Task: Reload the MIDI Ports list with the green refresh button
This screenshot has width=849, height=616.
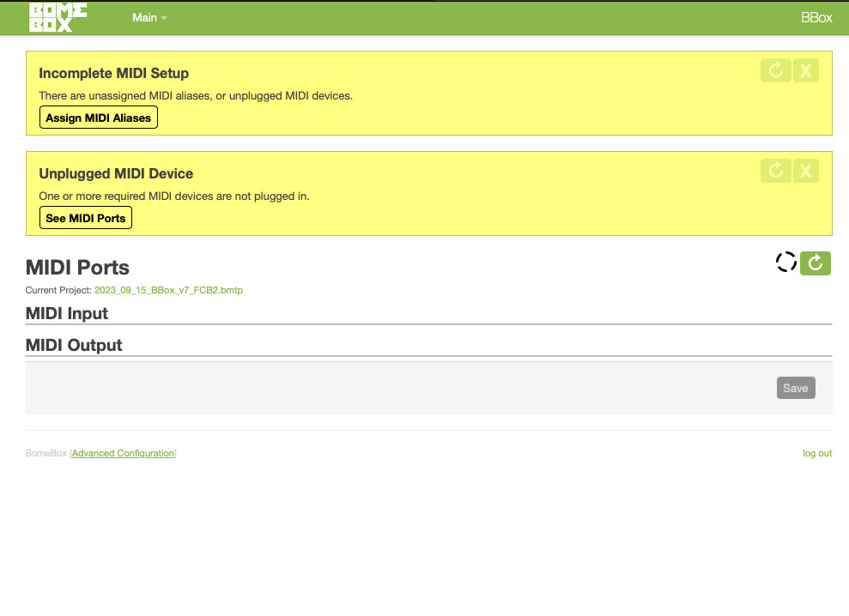Action: tap(816, 263)
